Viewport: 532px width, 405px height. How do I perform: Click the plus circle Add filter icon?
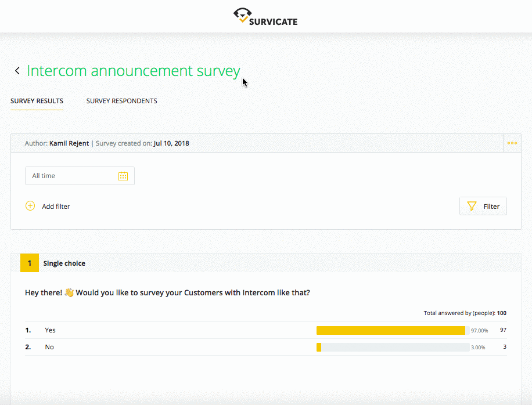30,206
